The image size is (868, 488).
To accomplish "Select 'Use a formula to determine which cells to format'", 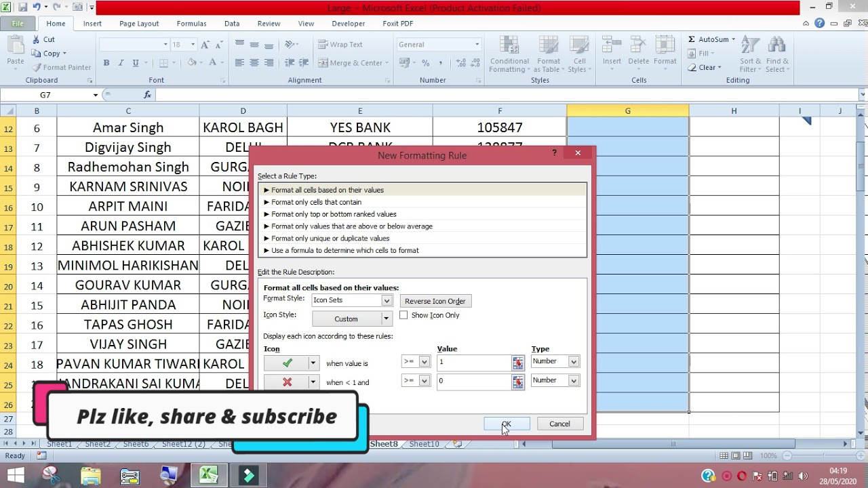I will point(422,251).
